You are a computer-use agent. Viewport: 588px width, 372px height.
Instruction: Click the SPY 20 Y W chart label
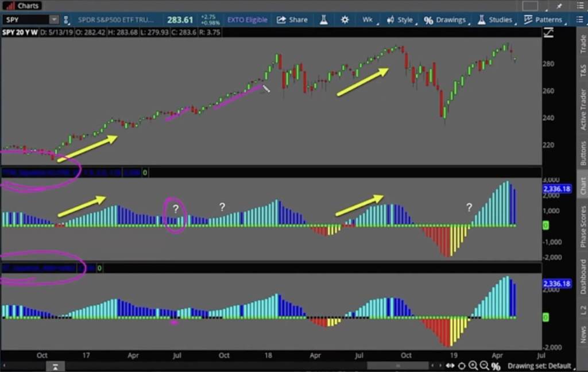click(x=20, y=32)
